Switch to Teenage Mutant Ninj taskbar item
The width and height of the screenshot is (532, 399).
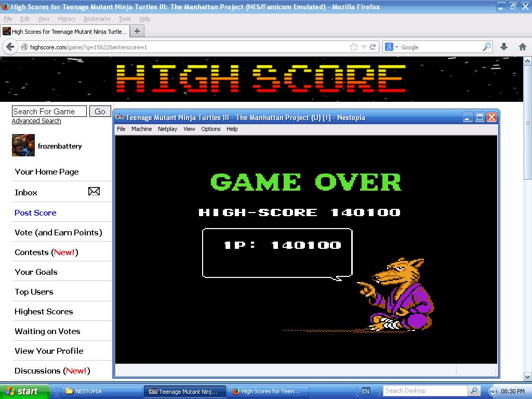click(185, 391)
